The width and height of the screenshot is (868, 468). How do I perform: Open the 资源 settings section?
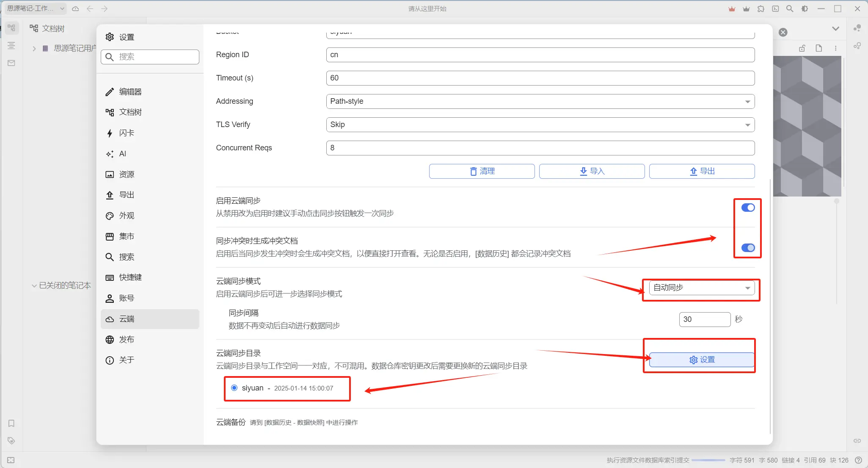(x=150, y=174)
